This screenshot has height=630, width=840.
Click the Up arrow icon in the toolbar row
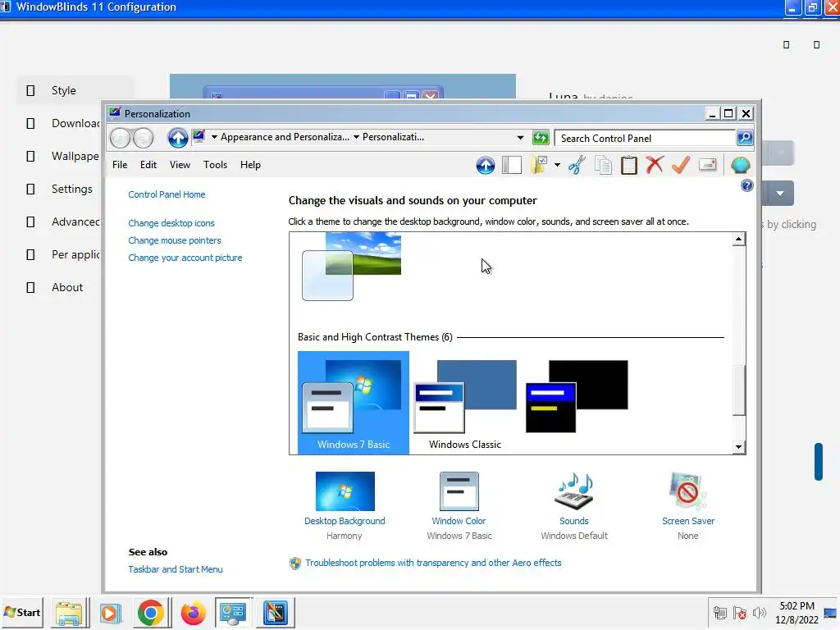486,165
